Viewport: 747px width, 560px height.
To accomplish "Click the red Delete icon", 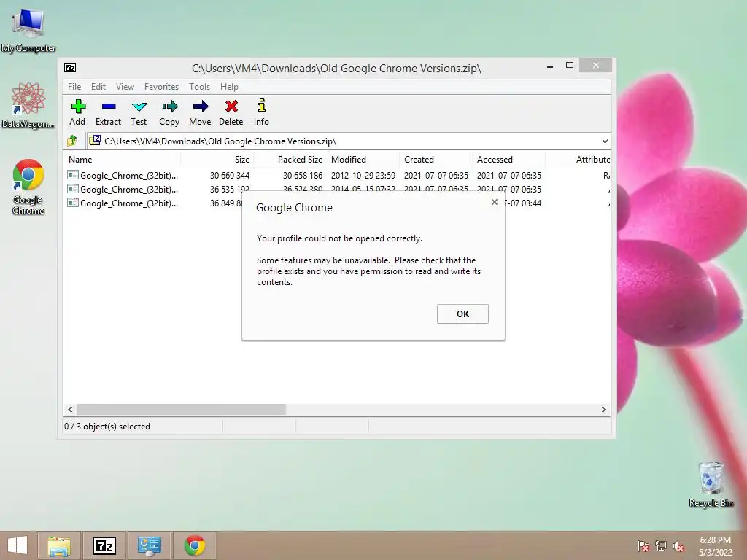I will coord(231,112).
